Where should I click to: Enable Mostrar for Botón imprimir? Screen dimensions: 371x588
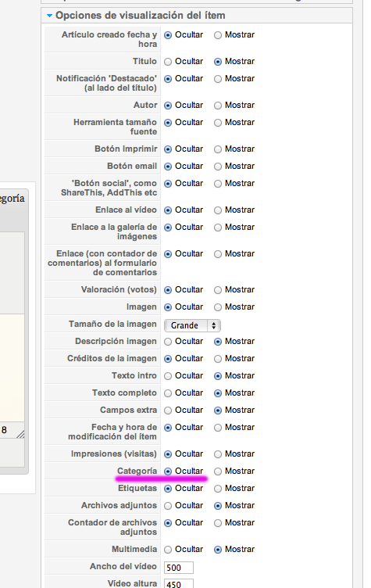click(x=218, y=149)
